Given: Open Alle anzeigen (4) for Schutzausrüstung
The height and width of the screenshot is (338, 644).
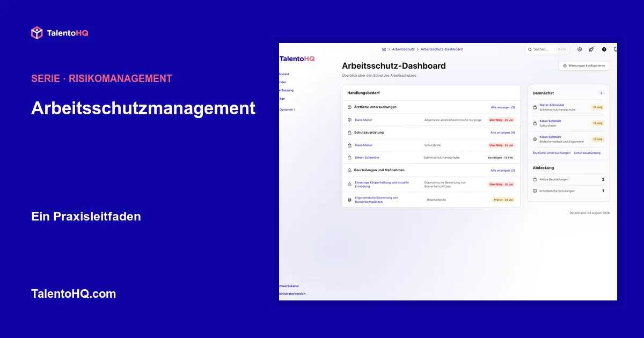Looking at the screenshot, I should 503,133.
